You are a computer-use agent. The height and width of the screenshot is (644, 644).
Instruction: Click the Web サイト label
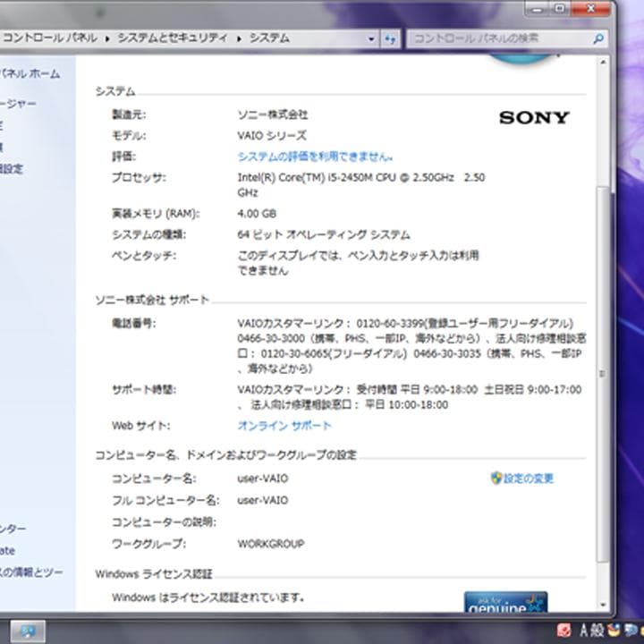[x=141, y=426]
